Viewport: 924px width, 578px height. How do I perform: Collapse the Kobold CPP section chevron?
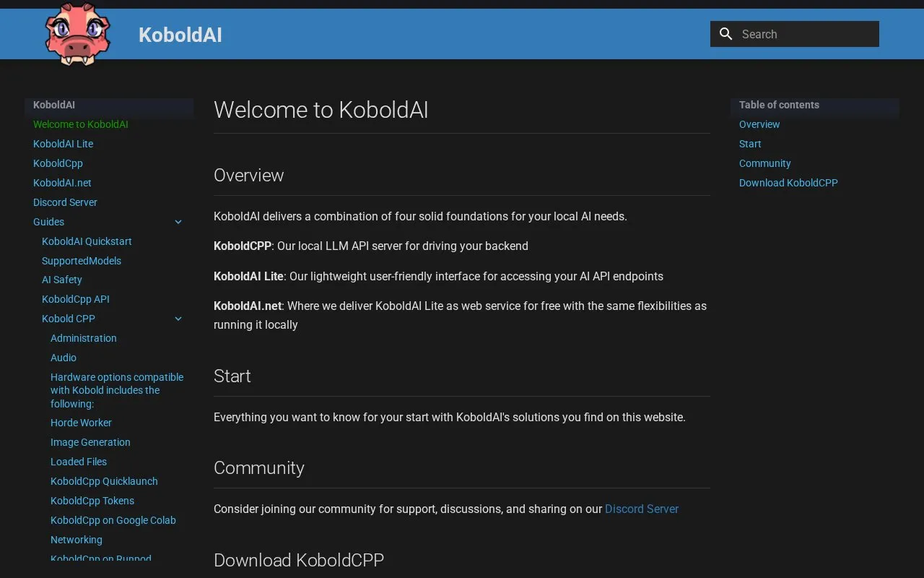point(178,319)
